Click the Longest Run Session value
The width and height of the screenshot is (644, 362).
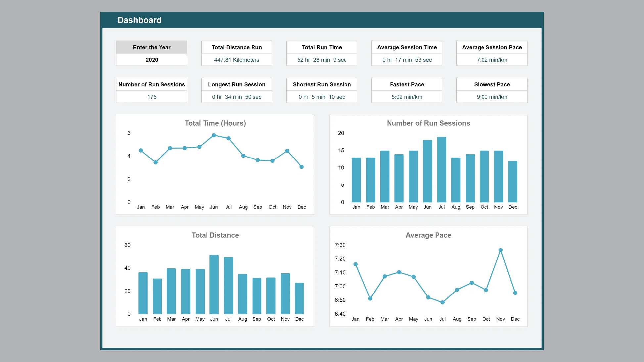[x=237, y=97]
